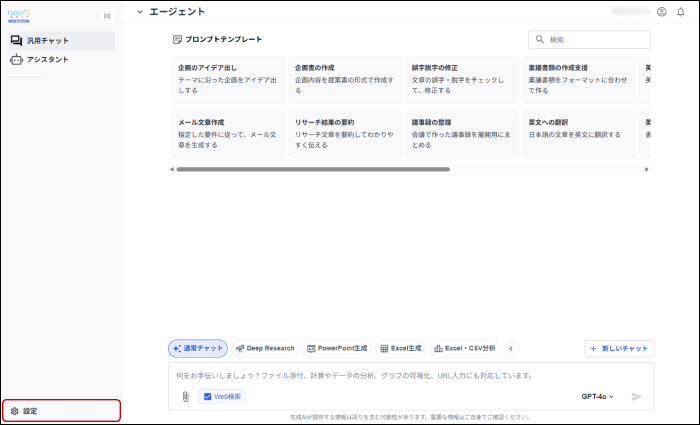
Task: Select the 通常チャット mode
Action: coord(198,349)
